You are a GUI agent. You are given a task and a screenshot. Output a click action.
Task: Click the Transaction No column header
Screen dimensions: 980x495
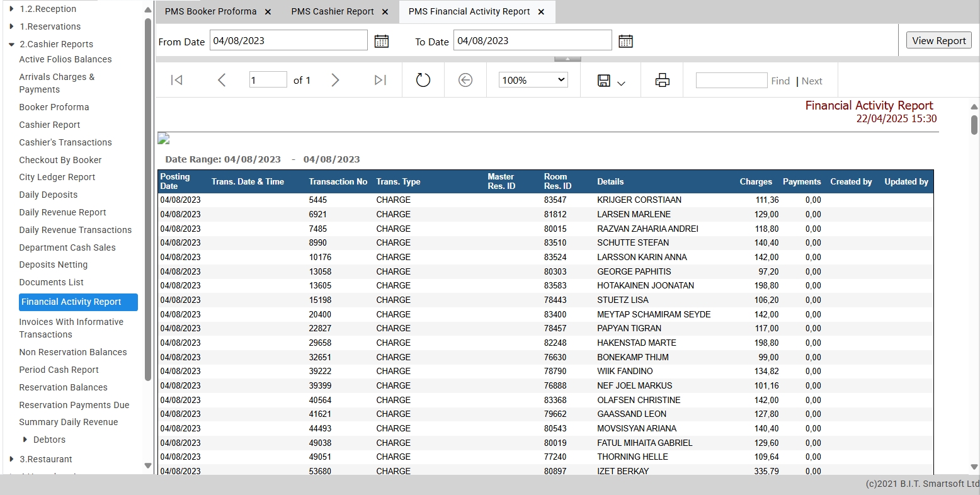pos(338,181)
